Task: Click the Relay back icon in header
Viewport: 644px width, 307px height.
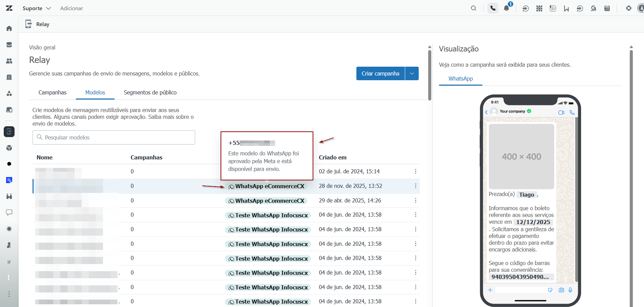Action: tap(29, 24)
